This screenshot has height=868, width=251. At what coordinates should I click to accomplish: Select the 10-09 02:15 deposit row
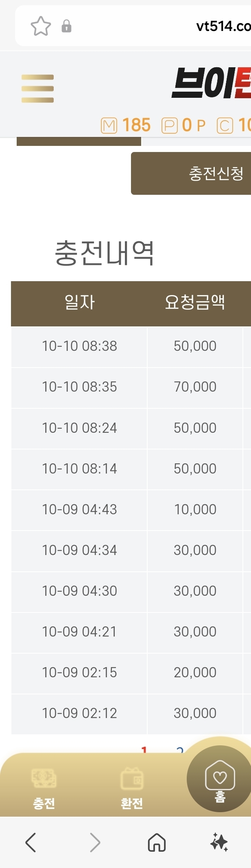click(x=79, y=672)
